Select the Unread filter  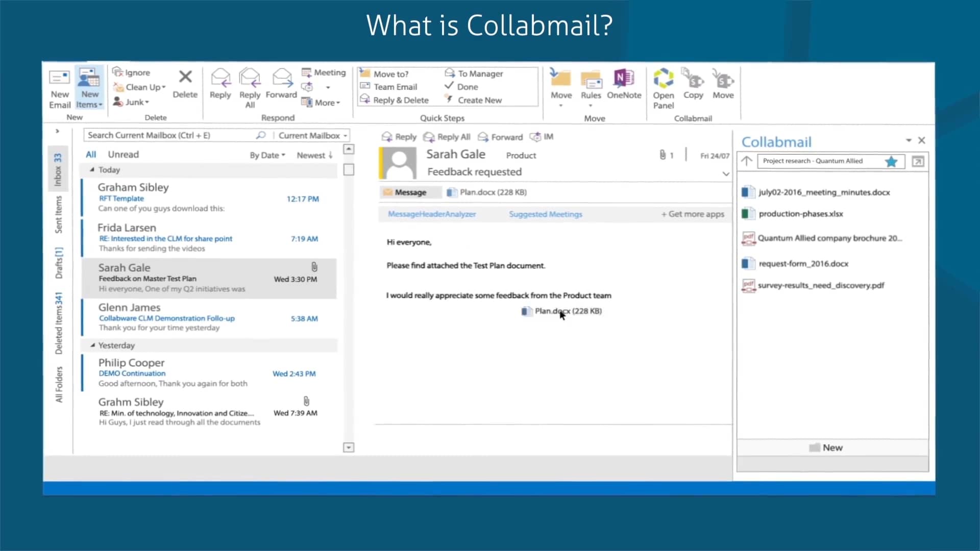(x=124, y=154)
